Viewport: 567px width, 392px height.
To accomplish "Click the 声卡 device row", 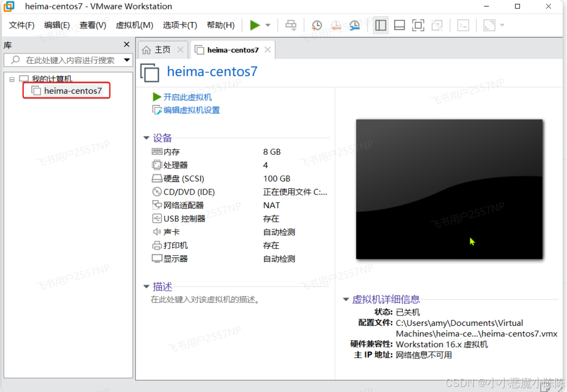I will [x=240, y=232].
